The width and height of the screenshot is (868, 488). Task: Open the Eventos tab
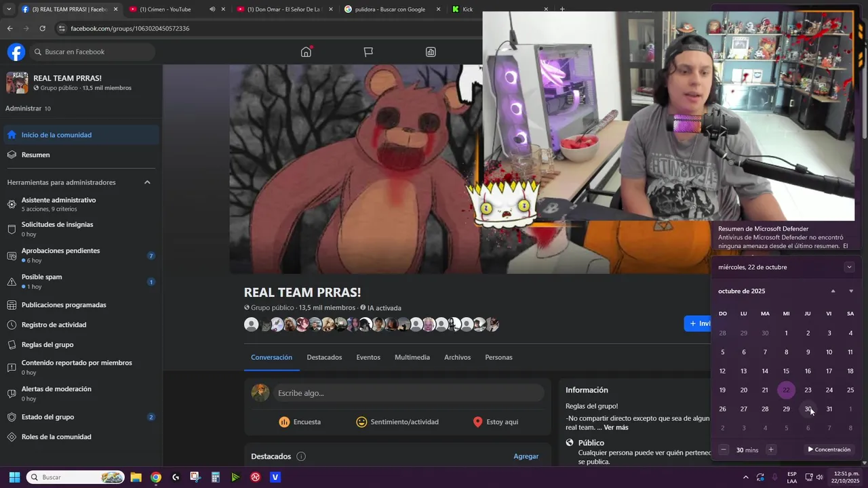click(x=368, y=357)
